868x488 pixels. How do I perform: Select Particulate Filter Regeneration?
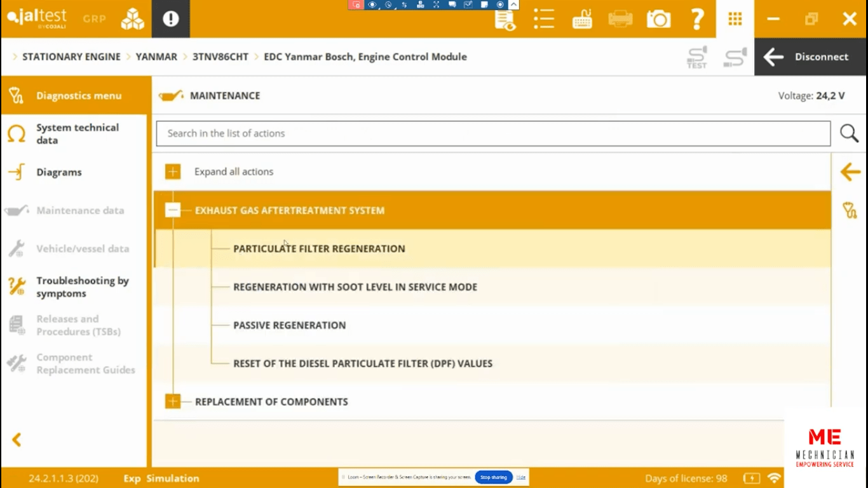[x=319, y=248]
